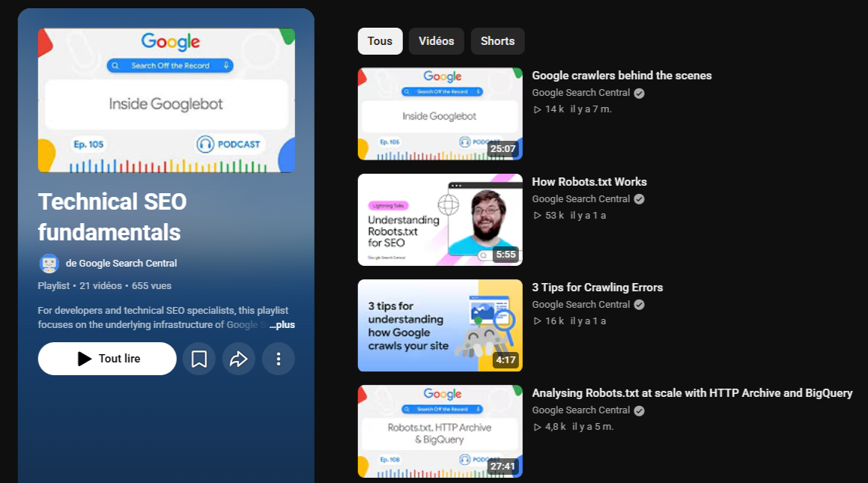This screenshot has height=483, width=868.
Task: Click the 5:55 duration badge
Action: (506, 255)
